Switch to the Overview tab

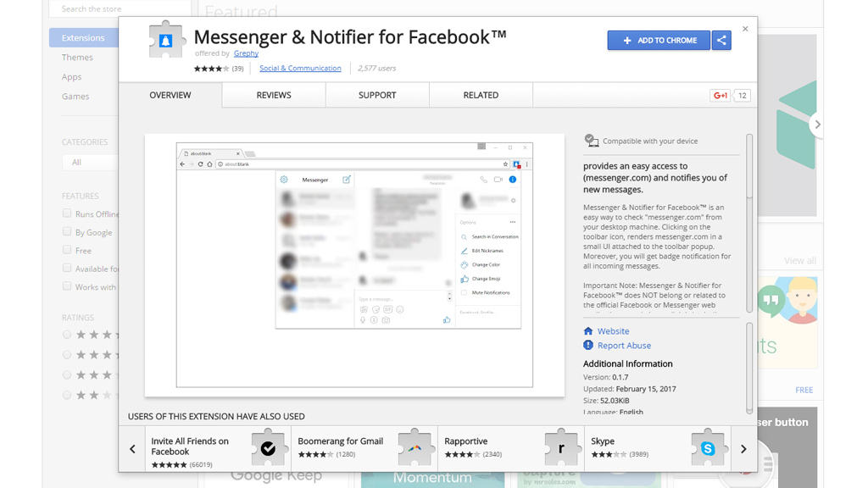(x=170, y=95)
